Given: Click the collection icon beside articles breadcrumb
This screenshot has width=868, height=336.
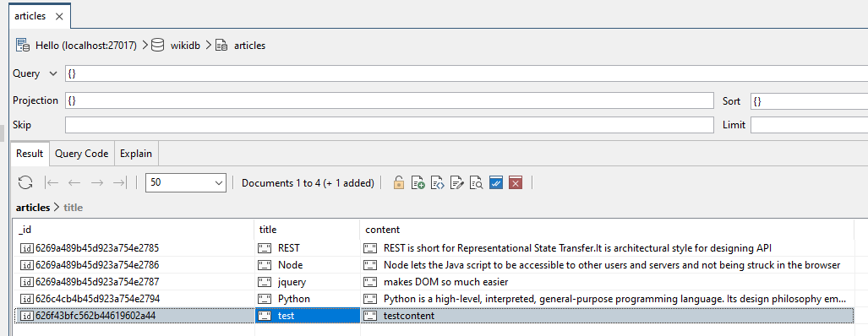Looking at the screenshot, I should pos(221,46).
